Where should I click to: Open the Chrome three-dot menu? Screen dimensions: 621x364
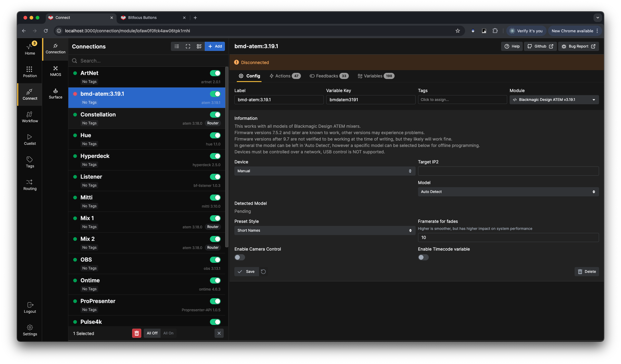597,31
